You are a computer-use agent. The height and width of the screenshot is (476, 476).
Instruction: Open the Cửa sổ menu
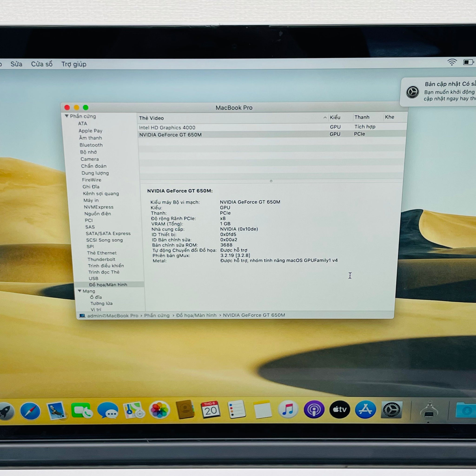point(42,64)
